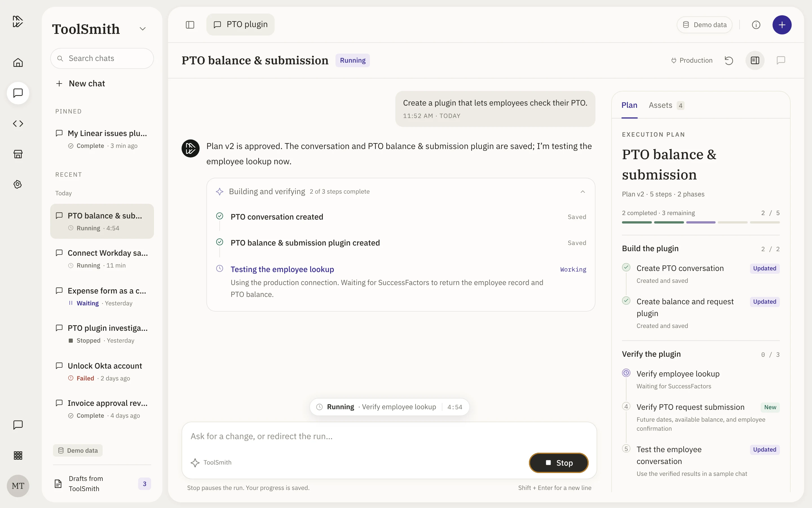Click the Search chats field
The image size is (812, 508).
tap(102, 58)
